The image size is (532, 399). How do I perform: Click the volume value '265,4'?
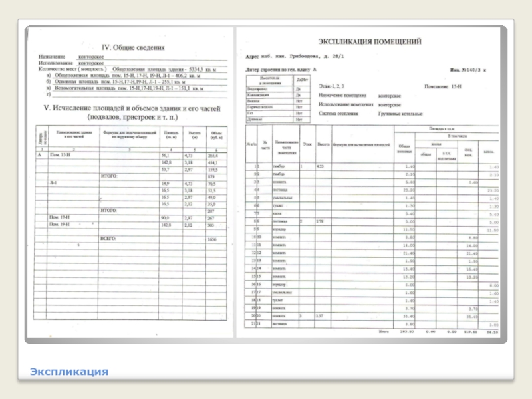point(213,156)
